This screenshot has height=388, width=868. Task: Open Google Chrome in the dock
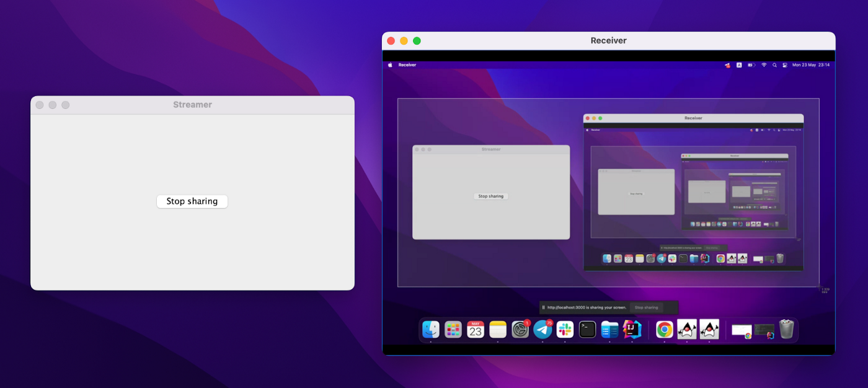tap(665, 329)
